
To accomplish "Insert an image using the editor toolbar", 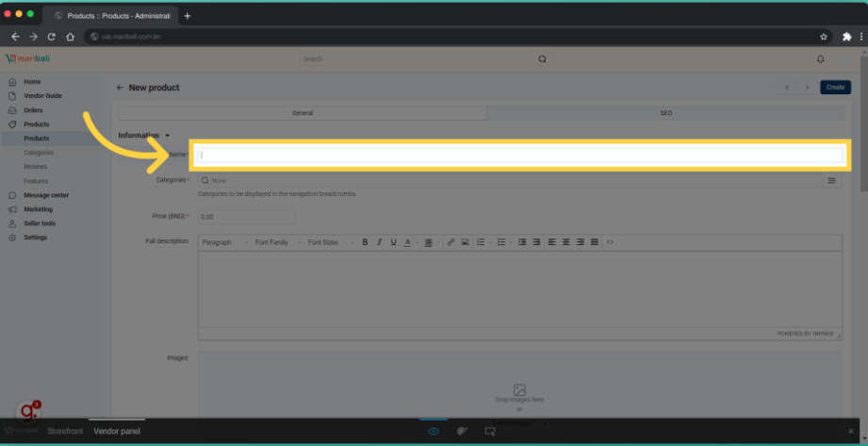I will tap(465, 242).
